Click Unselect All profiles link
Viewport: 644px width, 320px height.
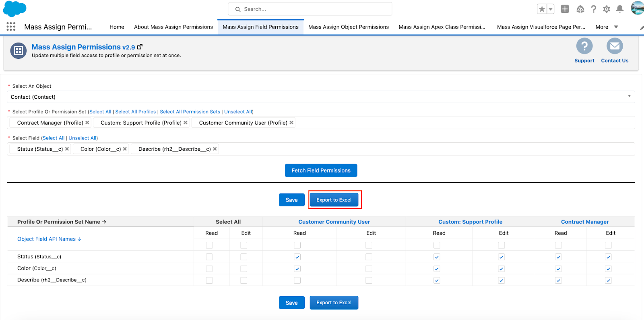(x=238, y=112)
